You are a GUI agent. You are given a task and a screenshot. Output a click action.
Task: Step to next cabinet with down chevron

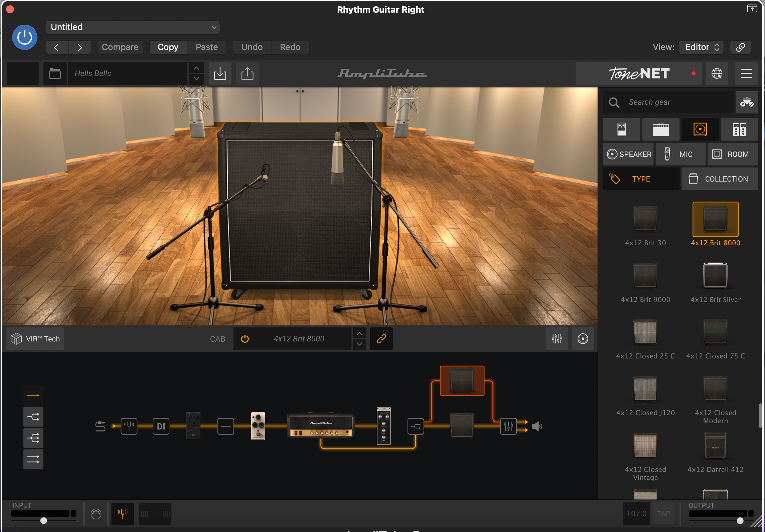click(359, 344)
